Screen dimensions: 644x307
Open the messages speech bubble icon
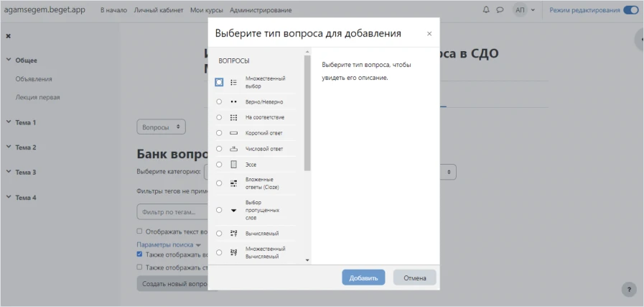point(500,10)
